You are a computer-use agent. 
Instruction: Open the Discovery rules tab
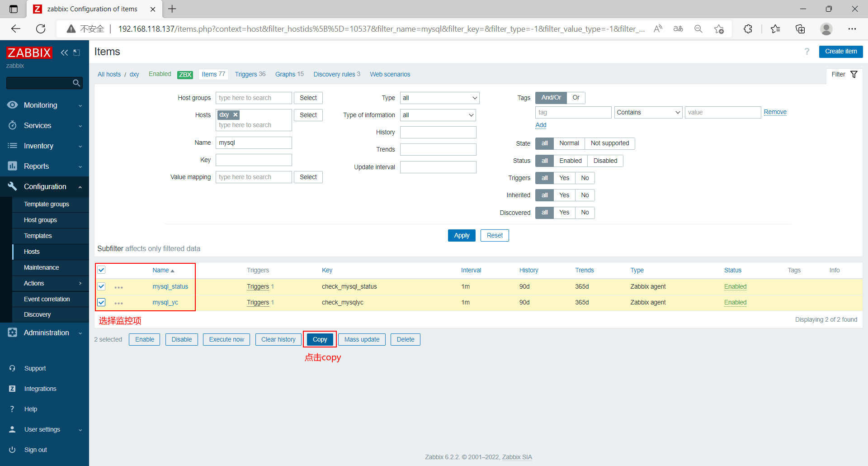point(337,74)
